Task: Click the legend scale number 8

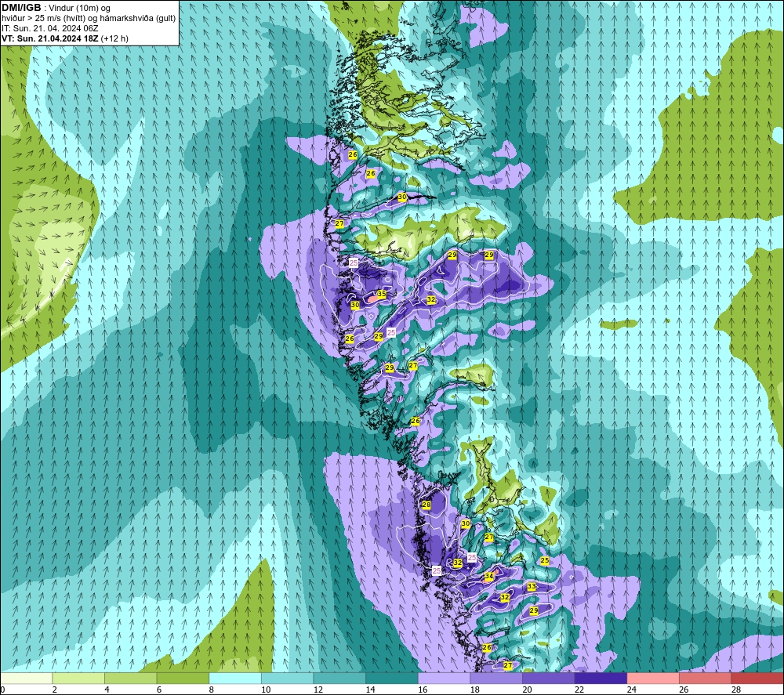Action: coord(211,690)
